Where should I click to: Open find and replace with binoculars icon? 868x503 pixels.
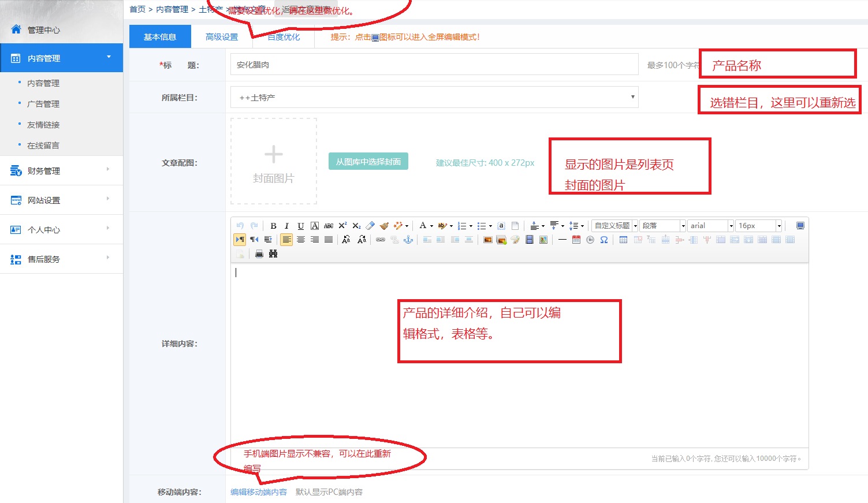point(273,254)
